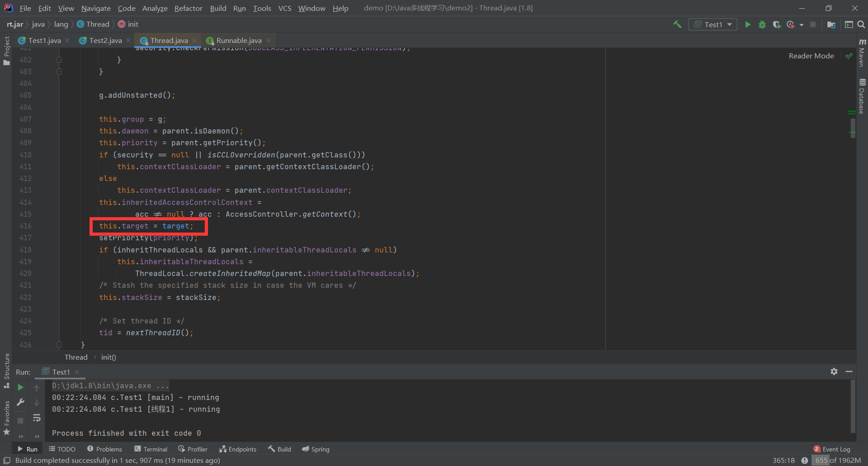Open the Terminal tool window
868x466 pixels.
(151, 449)
